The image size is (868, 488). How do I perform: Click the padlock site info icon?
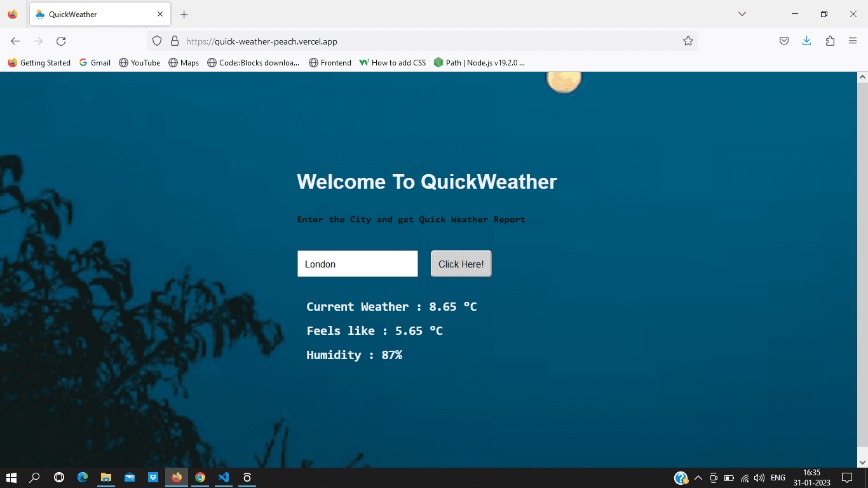pos(175,41)
